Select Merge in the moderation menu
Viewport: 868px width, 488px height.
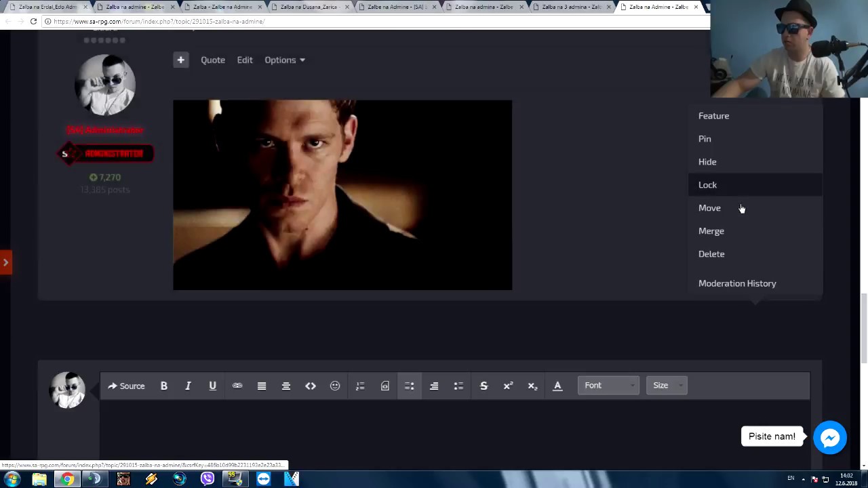(755, 231)
